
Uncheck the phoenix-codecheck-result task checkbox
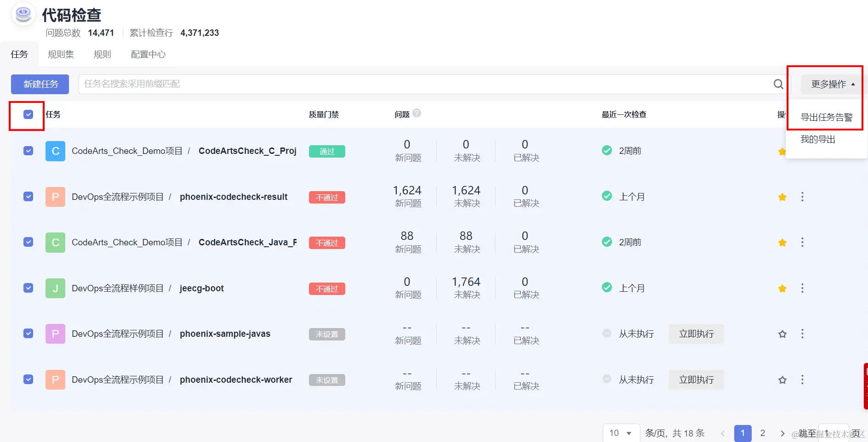click(x=28, y=196)
